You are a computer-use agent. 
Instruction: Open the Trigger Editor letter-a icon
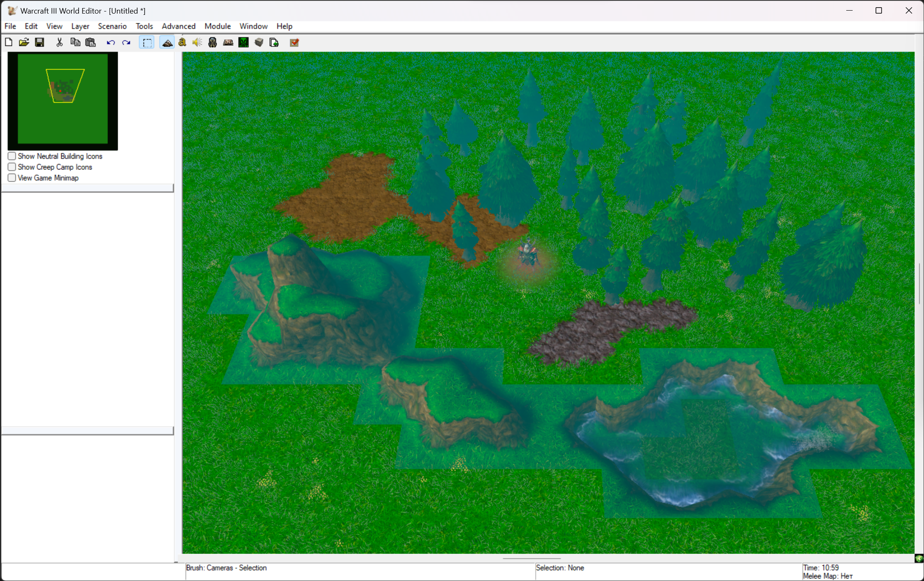pos(182,42)
